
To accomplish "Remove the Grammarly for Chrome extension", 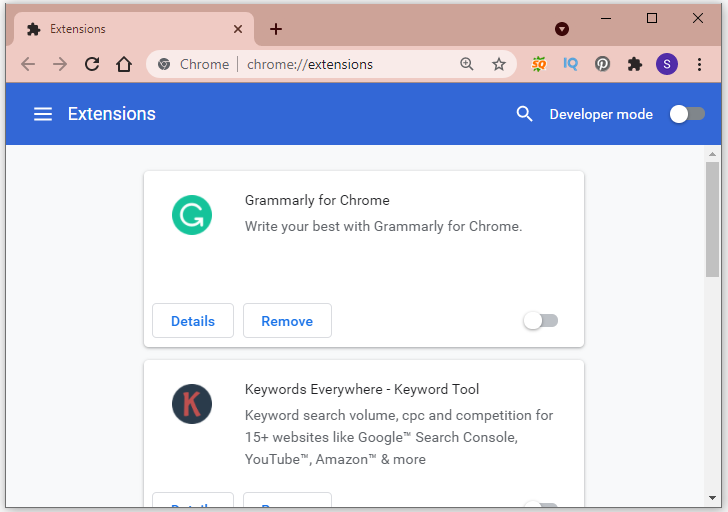I will pos(287,321).
